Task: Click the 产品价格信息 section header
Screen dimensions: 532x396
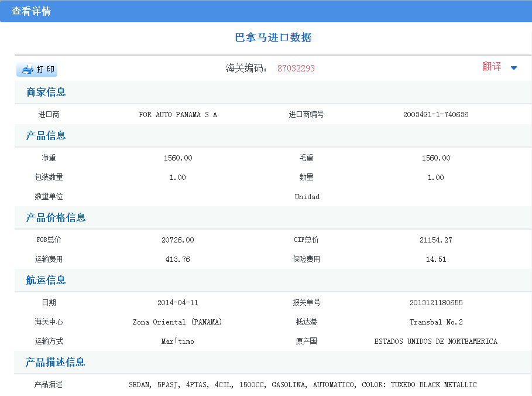Action: click(x=56, y=218)
